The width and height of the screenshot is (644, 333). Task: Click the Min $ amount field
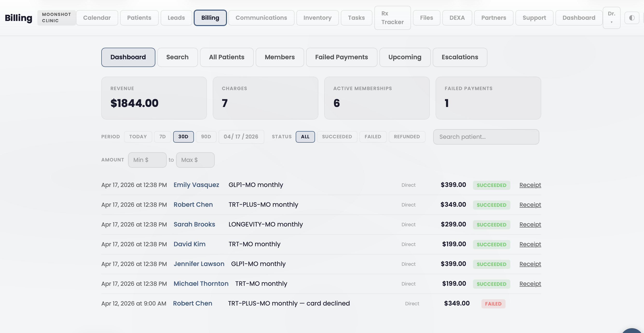click(x=147, y=160)
